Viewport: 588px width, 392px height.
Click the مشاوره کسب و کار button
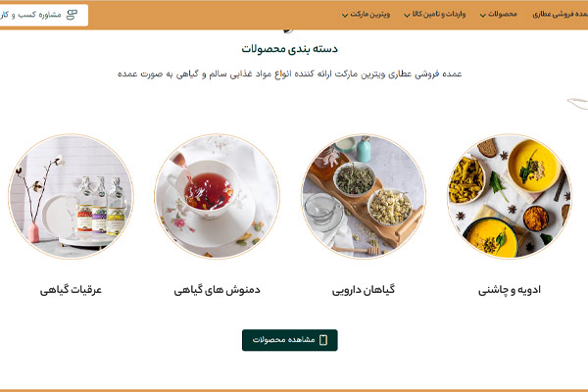(43, 15)
